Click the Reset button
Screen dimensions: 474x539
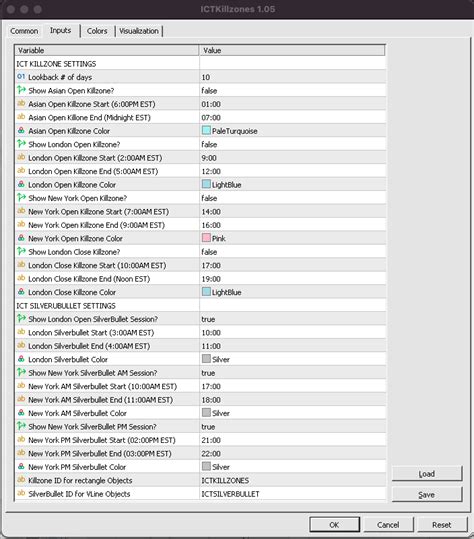[442, 525]
